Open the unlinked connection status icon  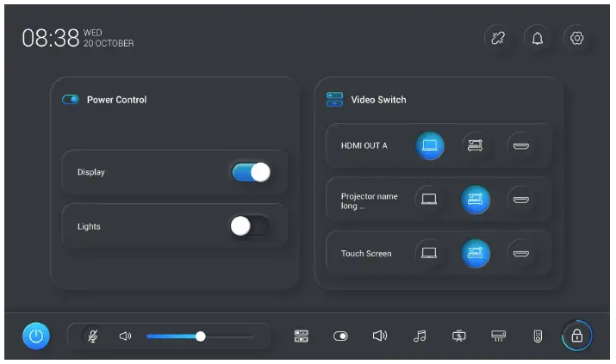click(498, 38)
